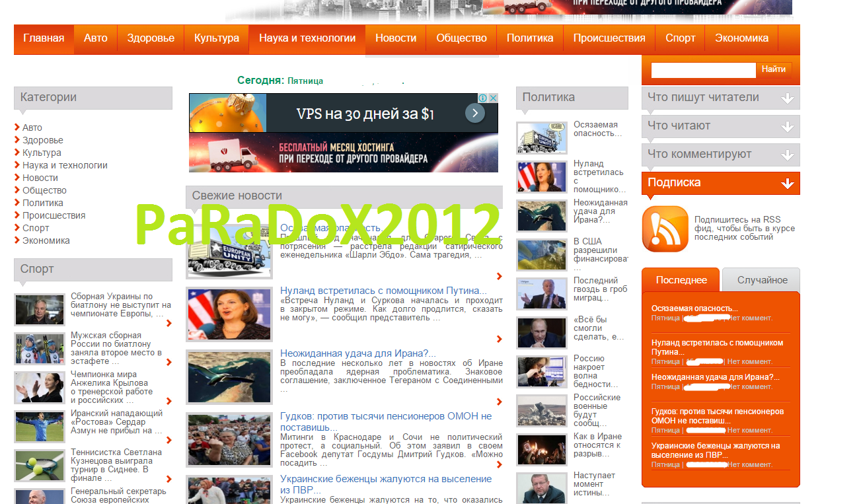Expand the Что комментируют panel arrow
The width and height of the screenshot is (859, 504).
(x=787, y=155)
